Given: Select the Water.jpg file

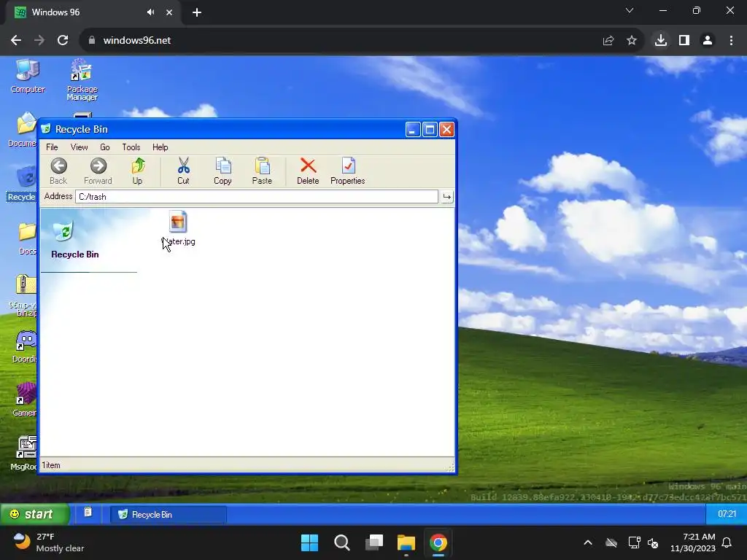Looking at the screenshot, I should pyautogui.click(x=178, y=228).
